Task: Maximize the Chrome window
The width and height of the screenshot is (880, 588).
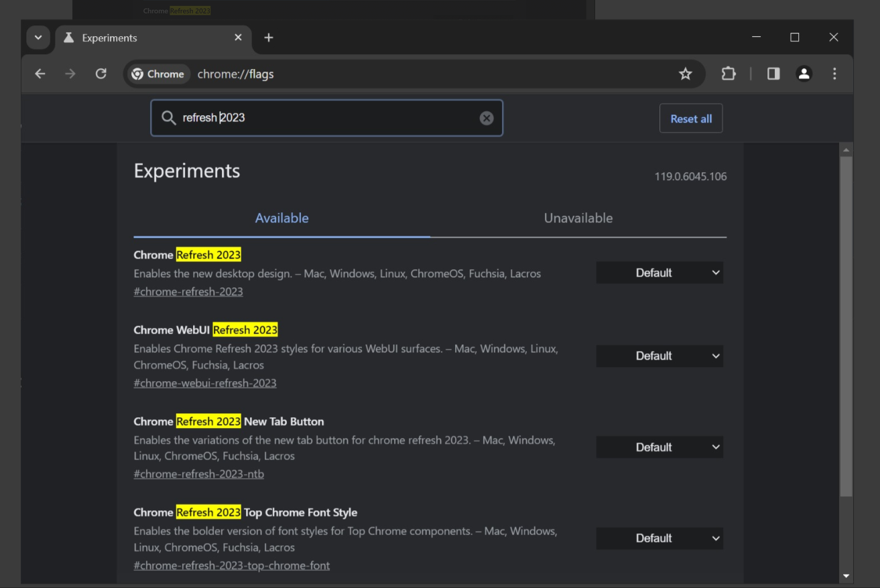Action: point(795,38)
